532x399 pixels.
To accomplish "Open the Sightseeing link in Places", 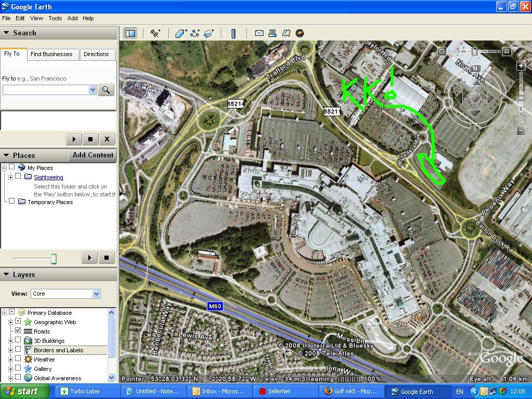I will [48, 177].
